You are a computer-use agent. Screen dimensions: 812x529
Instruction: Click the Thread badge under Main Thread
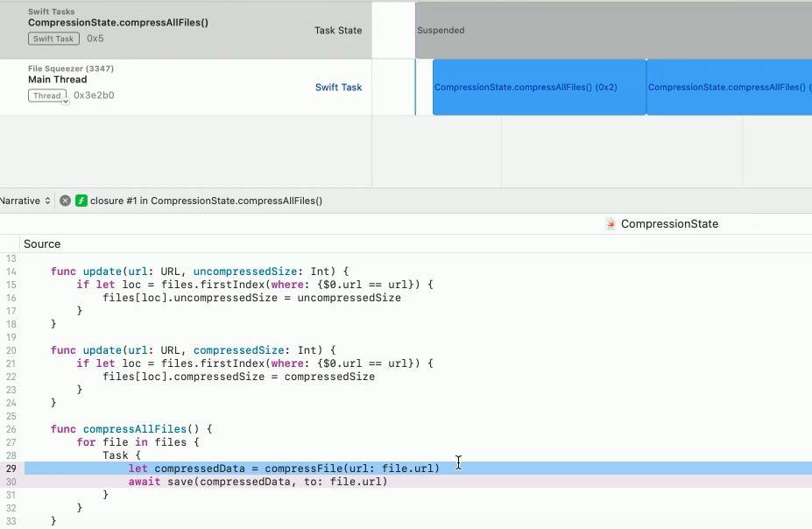tap(47, 95)
